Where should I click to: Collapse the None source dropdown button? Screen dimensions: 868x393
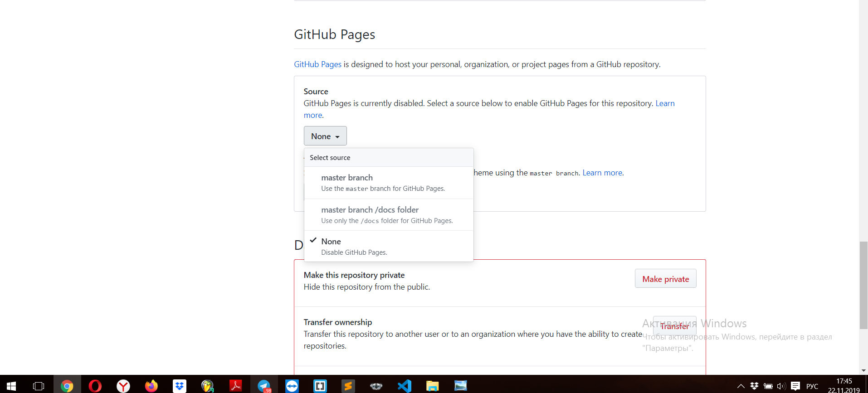(x=325, y=136)
